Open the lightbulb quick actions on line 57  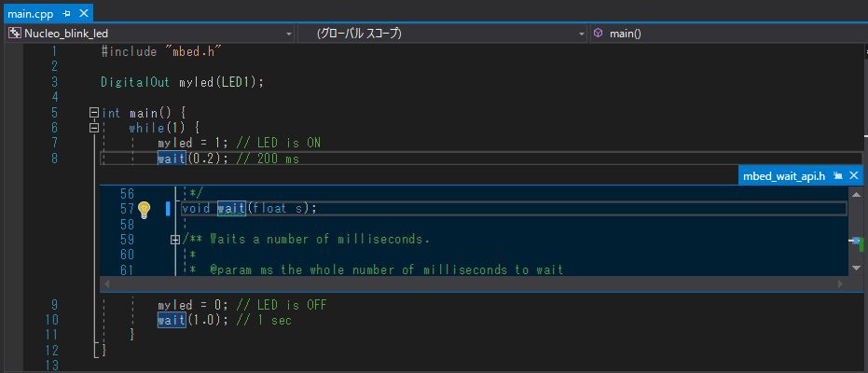point(144,209)
